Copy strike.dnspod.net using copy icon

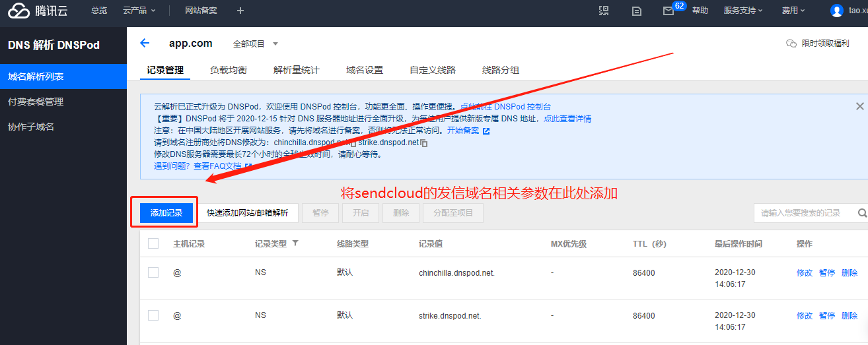[x=425, y=143]
